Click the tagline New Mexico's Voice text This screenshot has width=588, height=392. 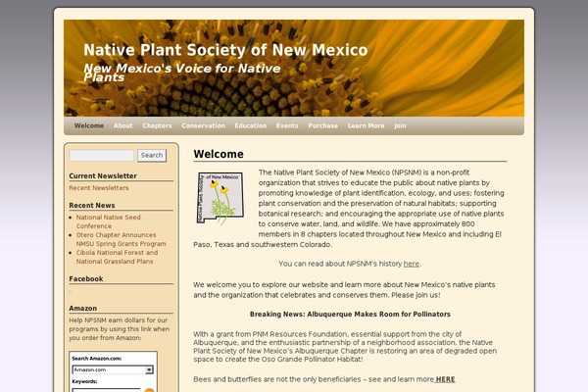(182, 73)
